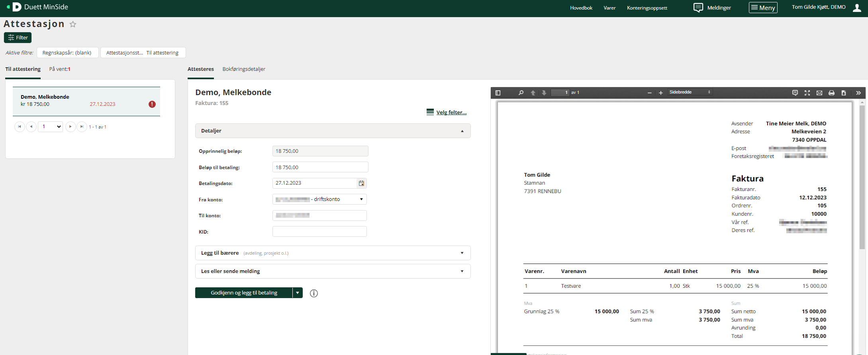Click the KID input field

click(319, 232)
